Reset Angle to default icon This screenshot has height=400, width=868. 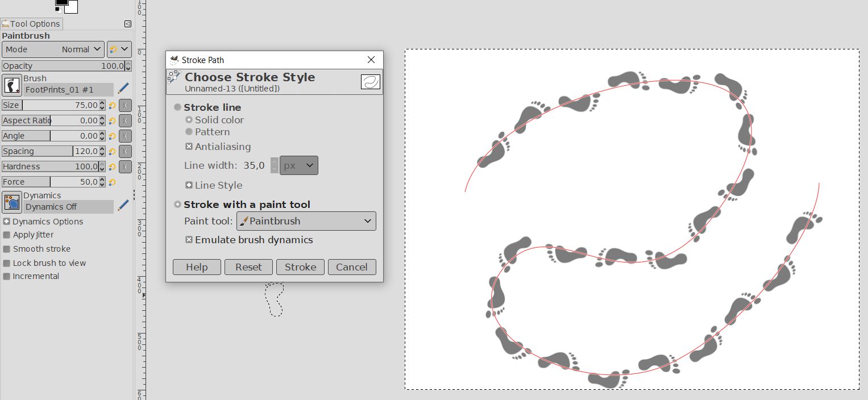click(x=112, y=136)
